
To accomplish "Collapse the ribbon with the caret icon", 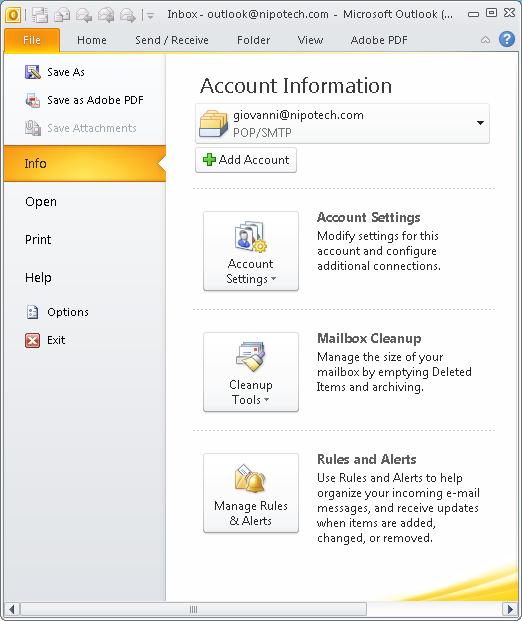I will click(485, 40).
